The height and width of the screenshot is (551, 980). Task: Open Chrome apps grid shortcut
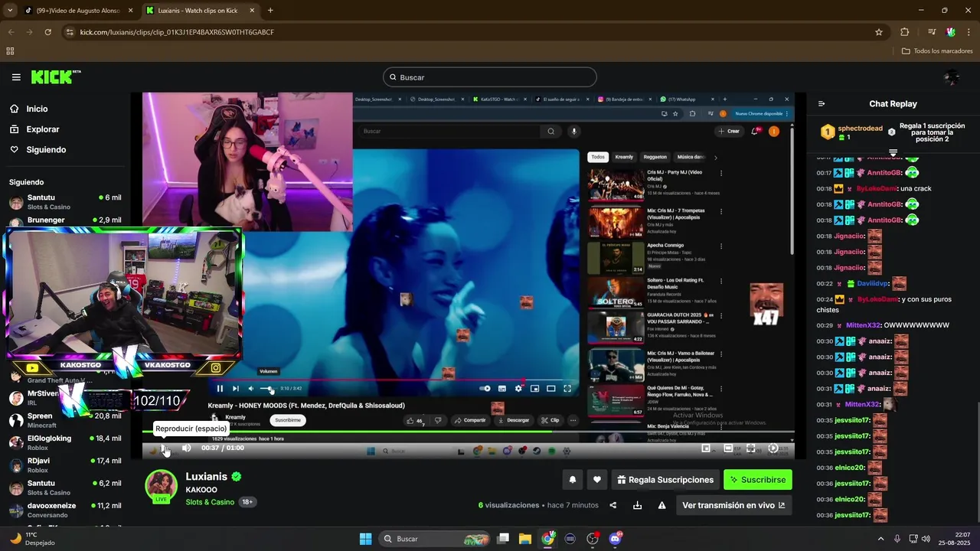(x=10, y=51)
